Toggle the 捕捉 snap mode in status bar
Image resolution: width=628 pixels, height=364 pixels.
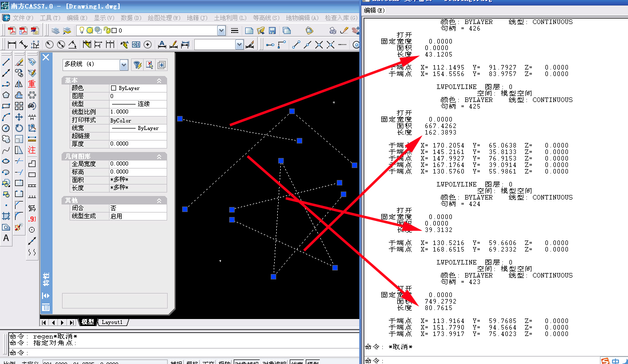176,363
